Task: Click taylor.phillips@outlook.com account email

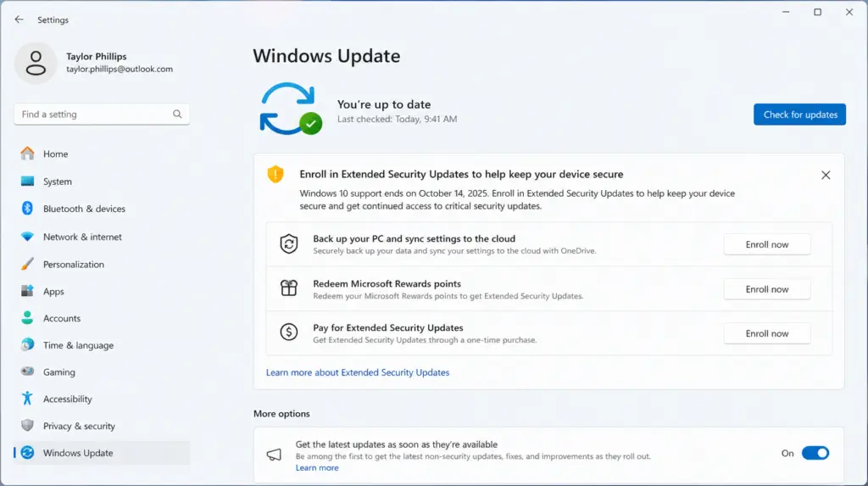Action: pyautogui.click(x=120, y=70)
